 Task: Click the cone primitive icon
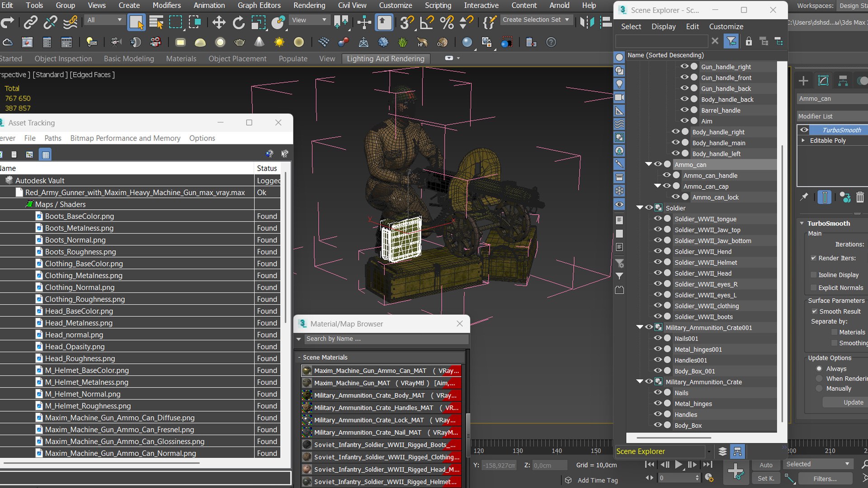pos(259,42)
